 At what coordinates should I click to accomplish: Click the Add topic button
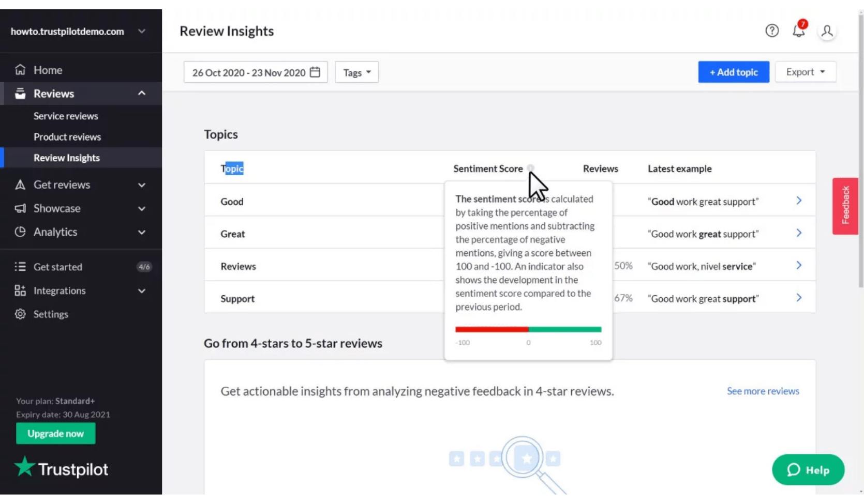733,72
